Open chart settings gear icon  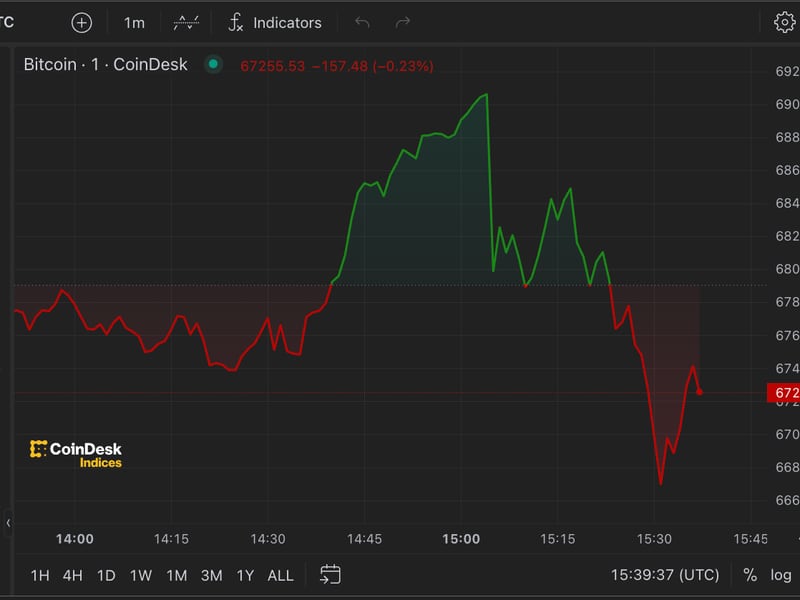(x=784, y=22)
